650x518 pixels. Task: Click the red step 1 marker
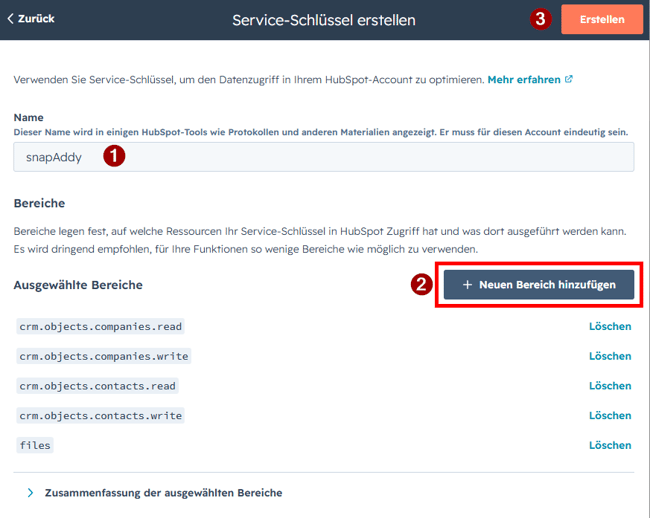(x=114, y=156)
